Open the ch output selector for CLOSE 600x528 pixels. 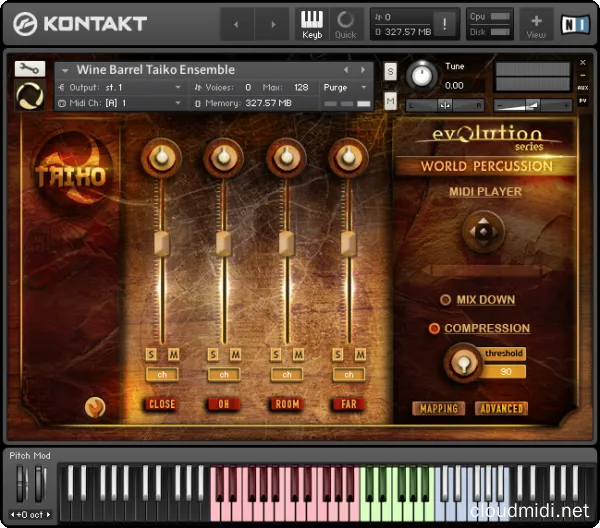pos(162,375)
